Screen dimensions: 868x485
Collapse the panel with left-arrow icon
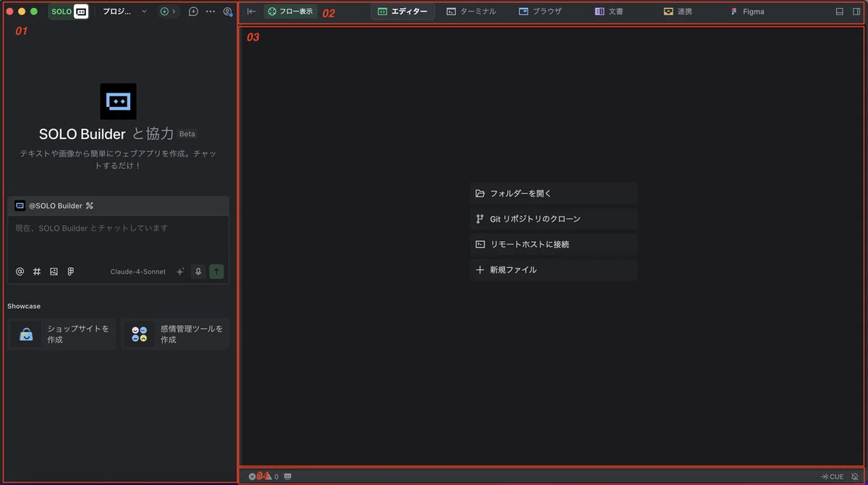tap(252, 12)
